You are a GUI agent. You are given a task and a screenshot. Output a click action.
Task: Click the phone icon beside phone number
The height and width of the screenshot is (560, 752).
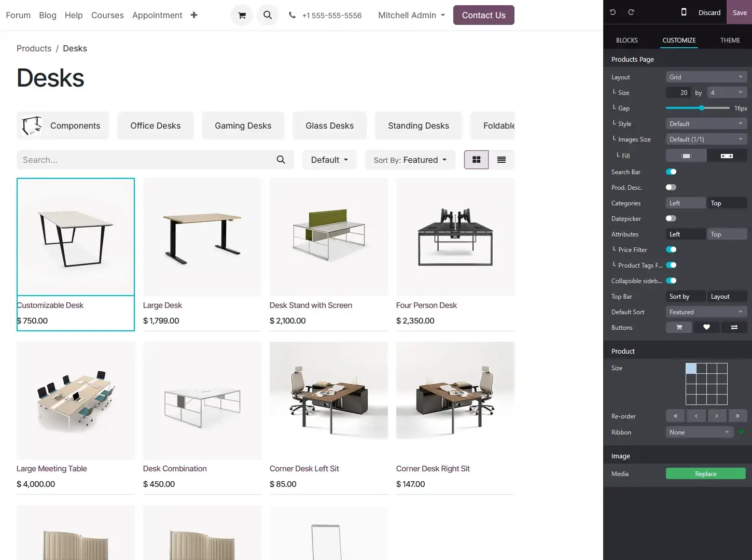click(x=293, y=15)
